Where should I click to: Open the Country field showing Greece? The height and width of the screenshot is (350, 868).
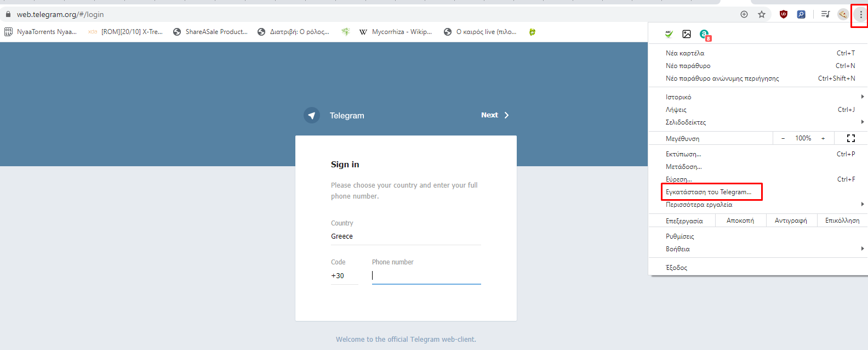[406, 236]
